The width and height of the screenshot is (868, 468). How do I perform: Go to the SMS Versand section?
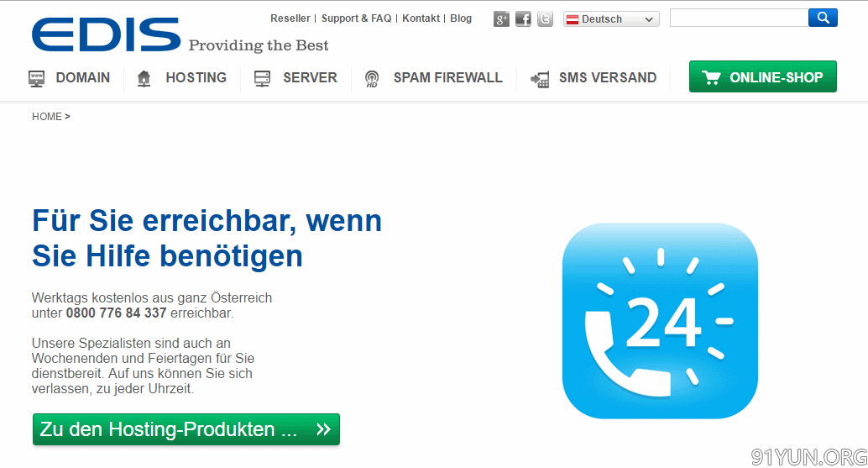pos(607,77)
